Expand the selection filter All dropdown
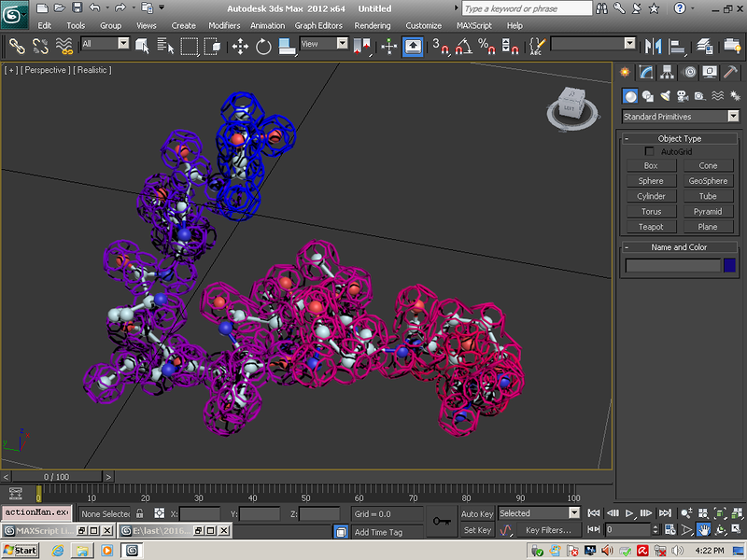 105,44
